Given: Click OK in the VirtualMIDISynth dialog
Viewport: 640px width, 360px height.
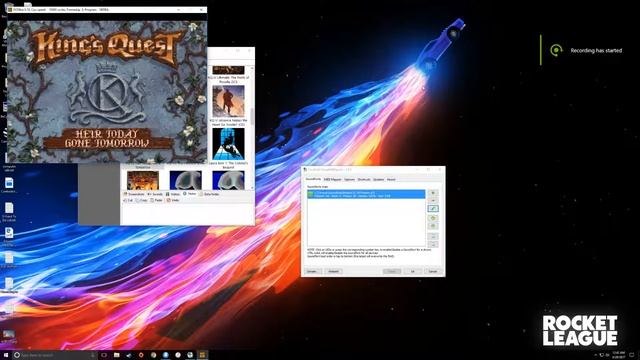Looking at the screenshot, I should pyautogui.click(x=413, y=271).
